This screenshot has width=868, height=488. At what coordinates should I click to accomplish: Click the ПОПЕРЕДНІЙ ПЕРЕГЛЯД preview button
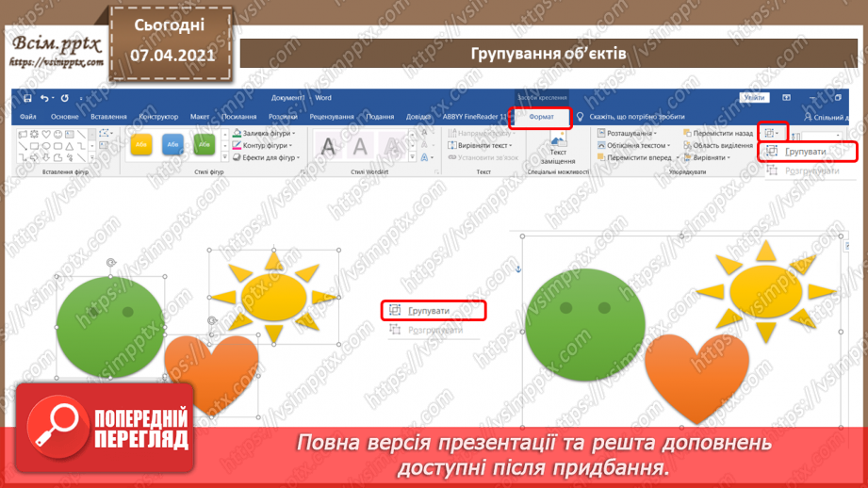point(106,429)
